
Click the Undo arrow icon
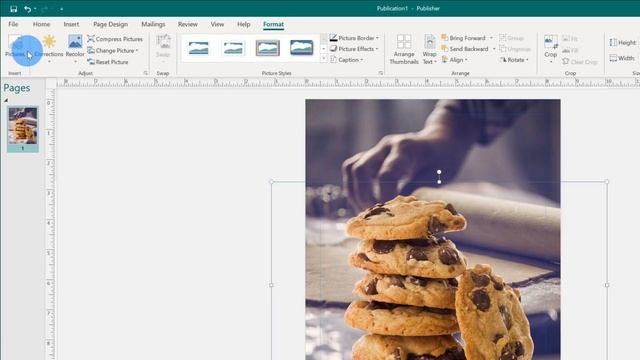pos(27,9)
